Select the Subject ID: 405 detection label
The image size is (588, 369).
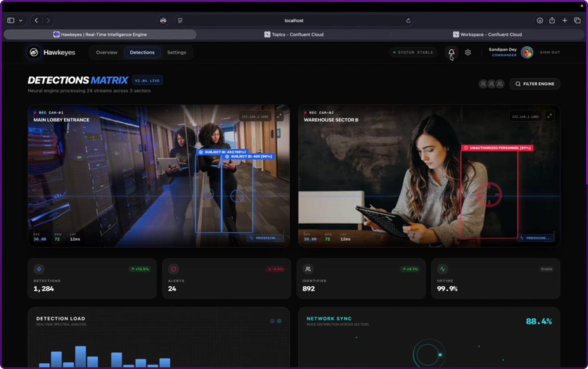249,156
